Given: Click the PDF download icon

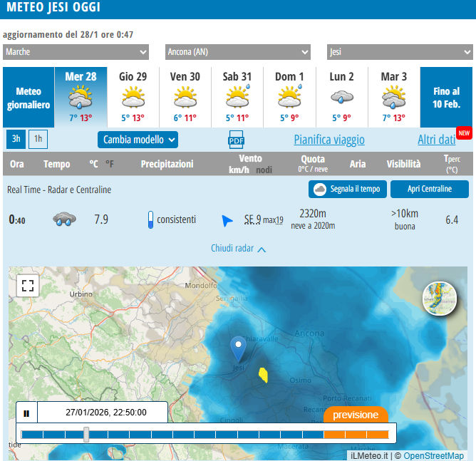Looking at the screenshot, I should click(236, 140).
